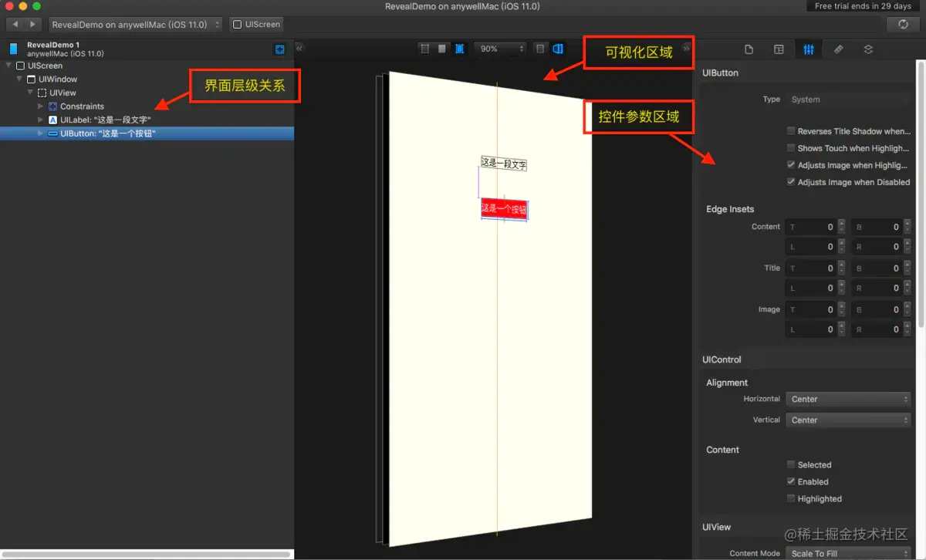Click the outline panel horizontal scrollbar

[147, 554]
